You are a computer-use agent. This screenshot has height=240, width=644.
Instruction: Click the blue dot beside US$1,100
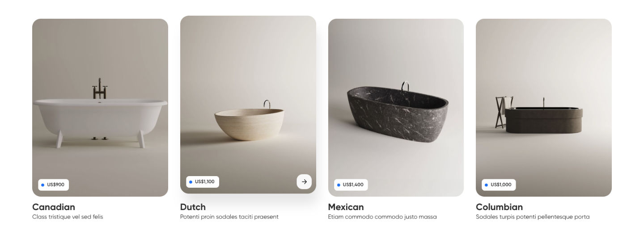click(x=191, y=182)
